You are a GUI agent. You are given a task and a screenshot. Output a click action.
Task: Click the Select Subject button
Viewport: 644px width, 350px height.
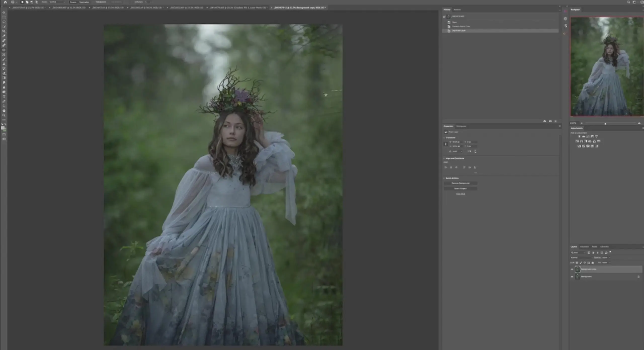[461, 189]
